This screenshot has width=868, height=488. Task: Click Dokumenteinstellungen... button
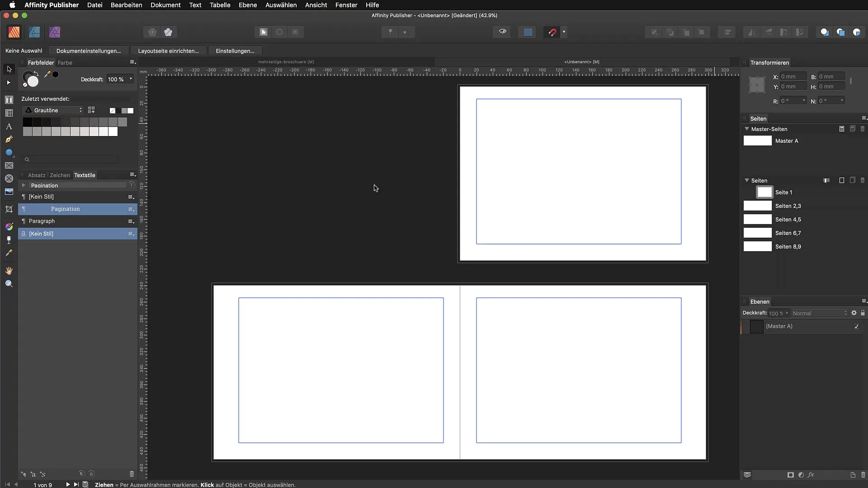tap(89, 51)
